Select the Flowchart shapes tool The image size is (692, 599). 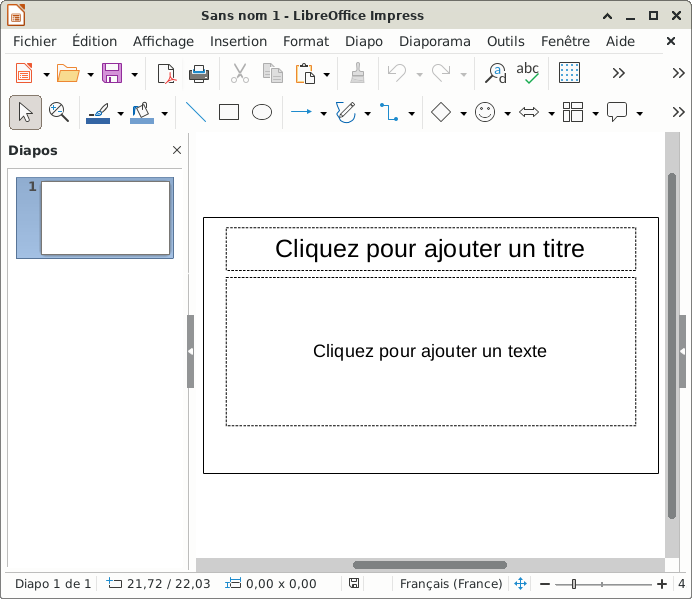tap(573, 112)
